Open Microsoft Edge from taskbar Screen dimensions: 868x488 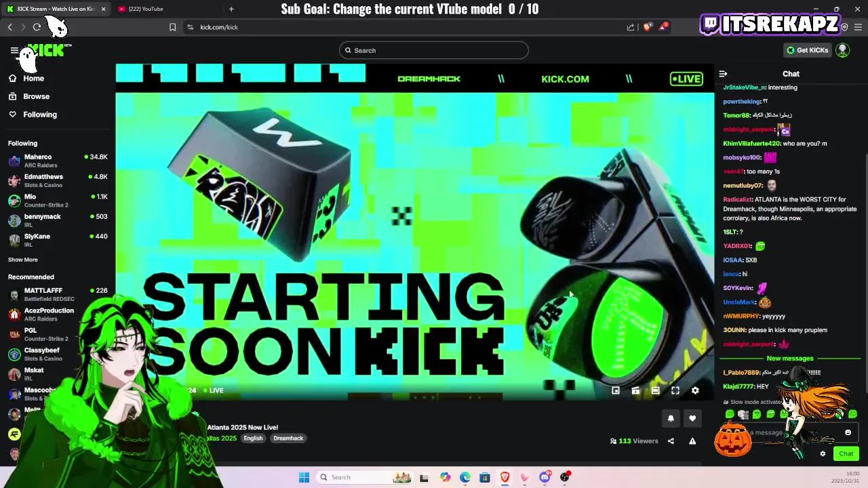465,477
